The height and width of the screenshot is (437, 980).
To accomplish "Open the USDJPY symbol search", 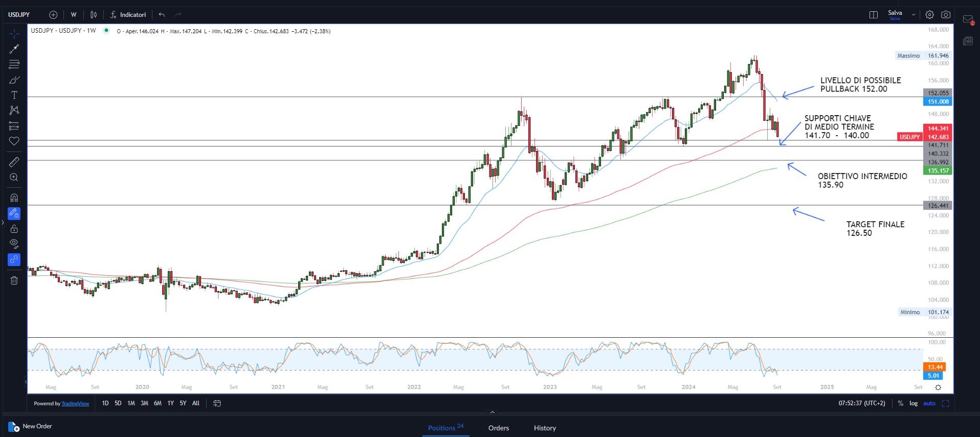I will [19, 15].
